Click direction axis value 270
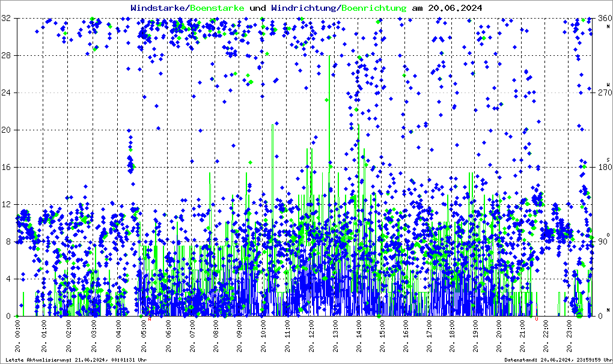The width and height of the screenshot is (613, 364). [605, 93]
